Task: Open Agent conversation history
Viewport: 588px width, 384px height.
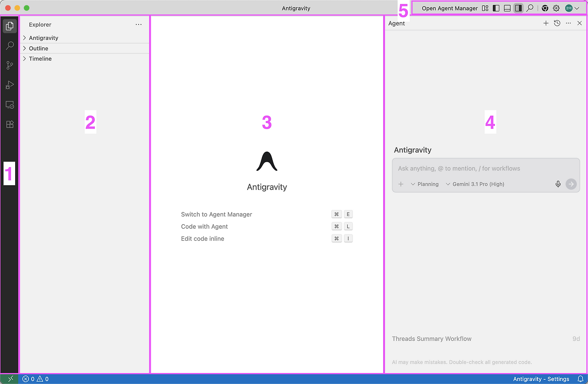Action: coord(557,23)
